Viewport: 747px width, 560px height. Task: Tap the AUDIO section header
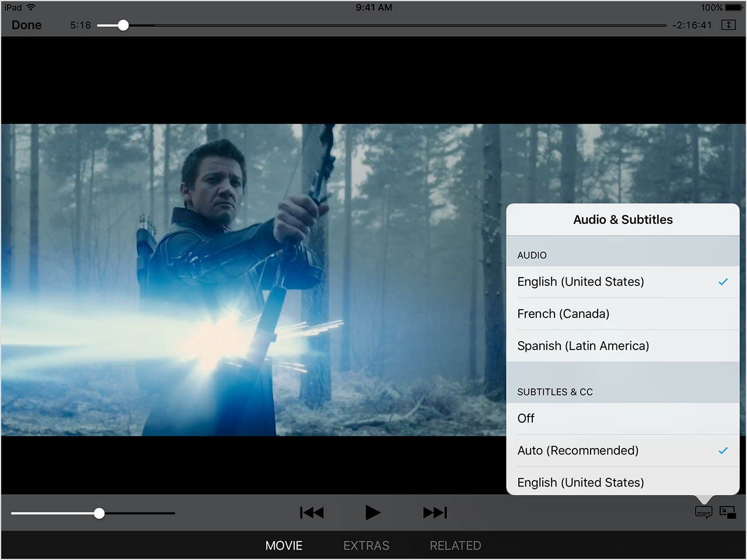(x=532, y=256)
